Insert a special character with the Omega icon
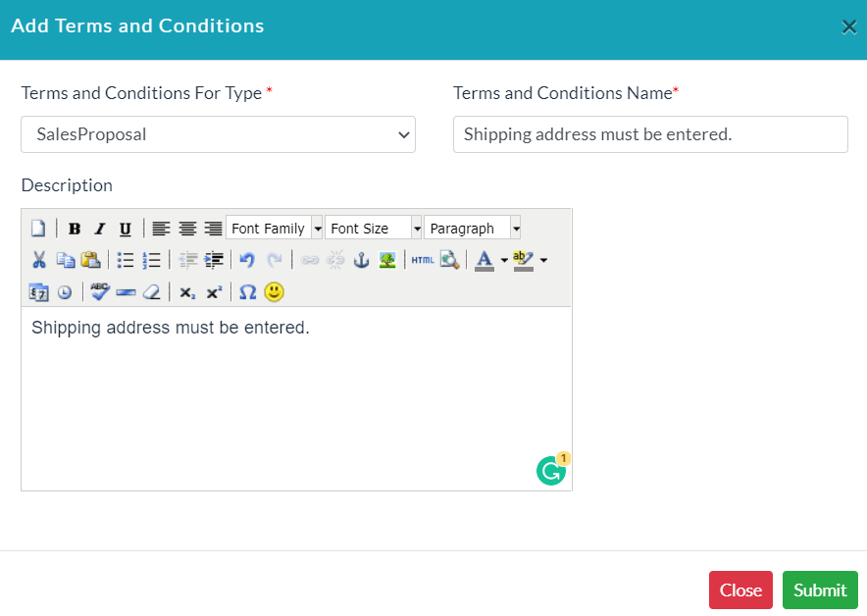Screen dimensions: 867x616 (248, 292)
